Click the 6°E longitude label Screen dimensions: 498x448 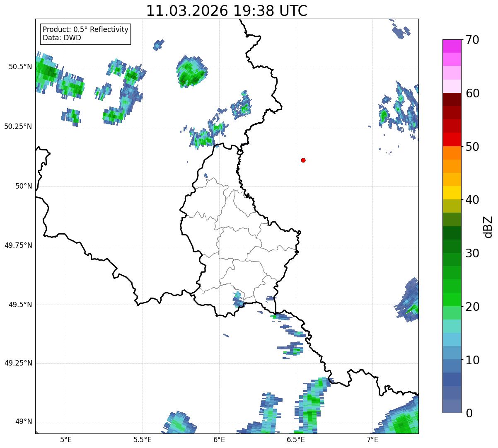pyautogui.click(x=219, y=440)
